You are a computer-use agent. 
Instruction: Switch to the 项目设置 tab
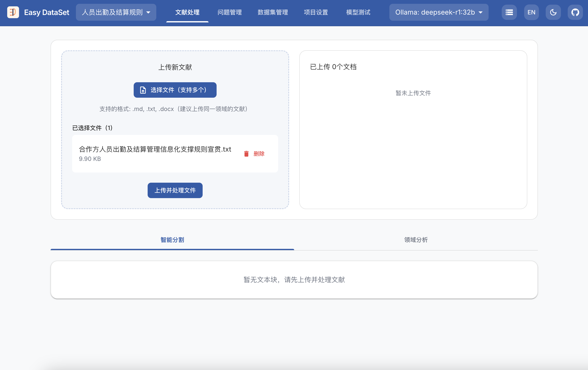pos(316,12)
